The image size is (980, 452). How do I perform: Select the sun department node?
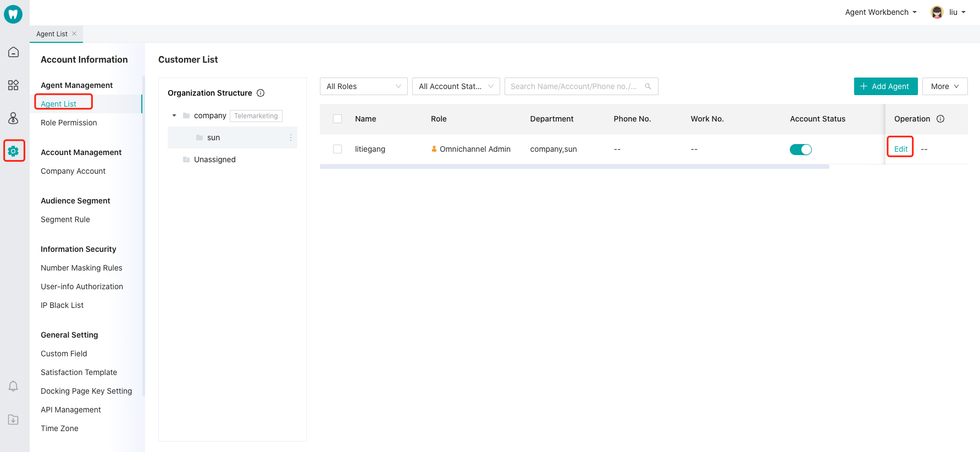(x=232, y=137)
